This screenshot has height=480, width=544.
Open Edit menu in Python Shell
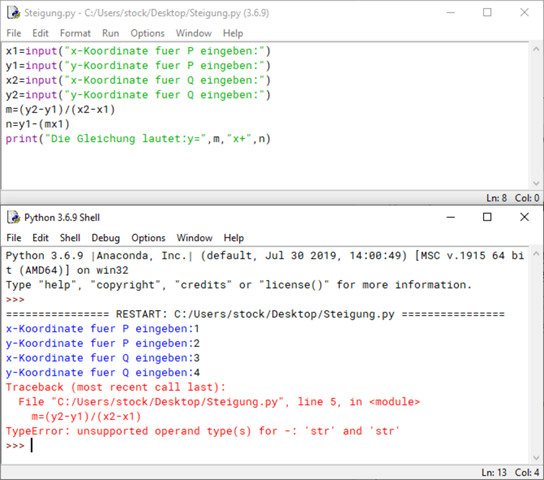point(40,238)
